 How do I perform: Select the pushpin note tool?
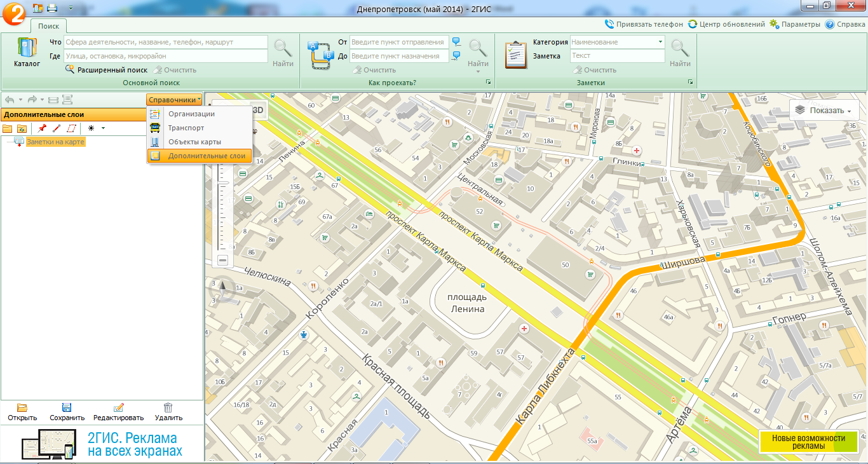42,128
